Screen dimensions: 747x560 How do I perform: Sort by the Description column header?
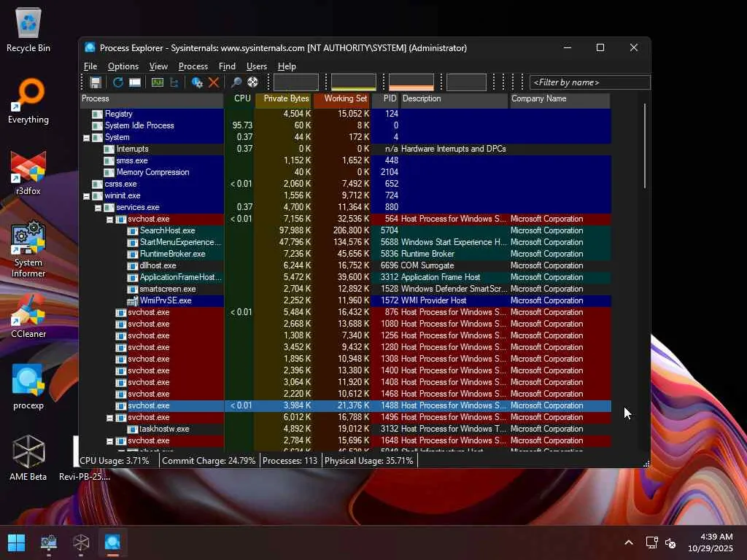point(454,99)
